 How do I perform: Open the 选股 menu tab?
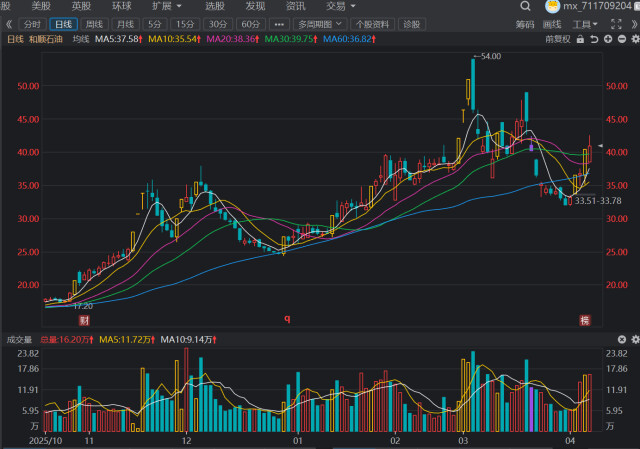click(x=214, y=6)
